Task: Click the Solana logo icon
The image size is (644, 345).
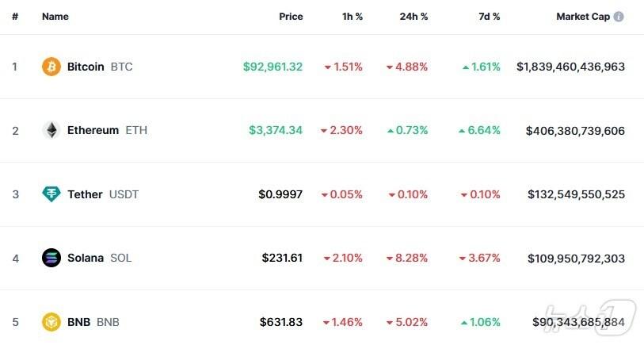Action: 51,258
